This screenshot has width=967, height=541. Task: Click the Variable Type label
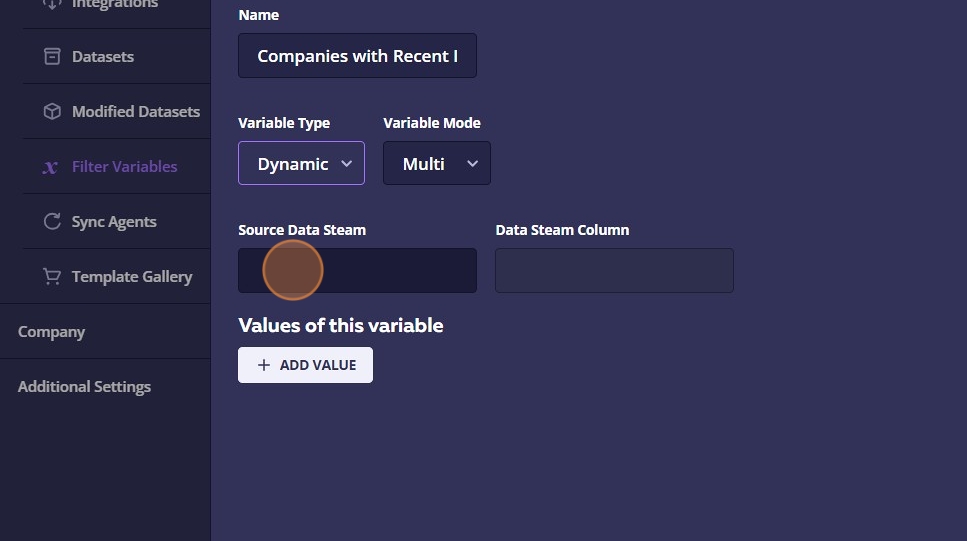284,123
